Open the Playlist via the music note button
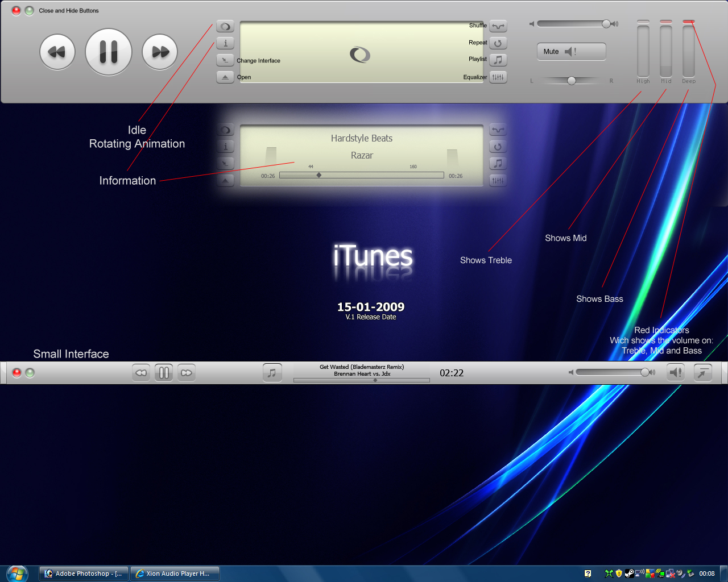The width and height of the screenshot is (728, 582). 498,60
